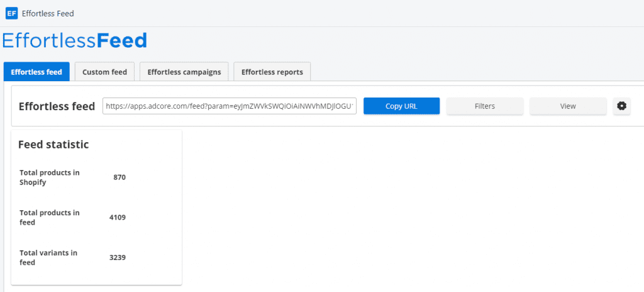Select the Total products in Shopify label
The width and height of the screenshot is (644, 292).
[50, 177]
